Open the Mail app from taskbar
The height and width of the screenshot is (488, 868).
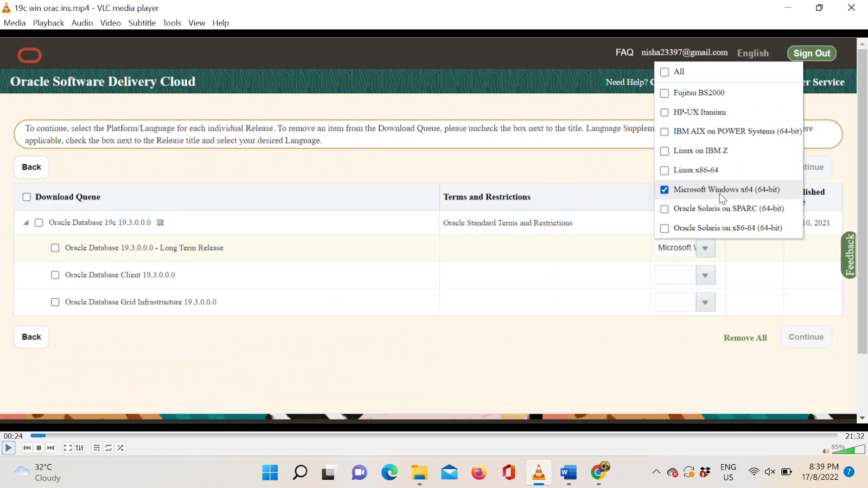click(449, 473)
